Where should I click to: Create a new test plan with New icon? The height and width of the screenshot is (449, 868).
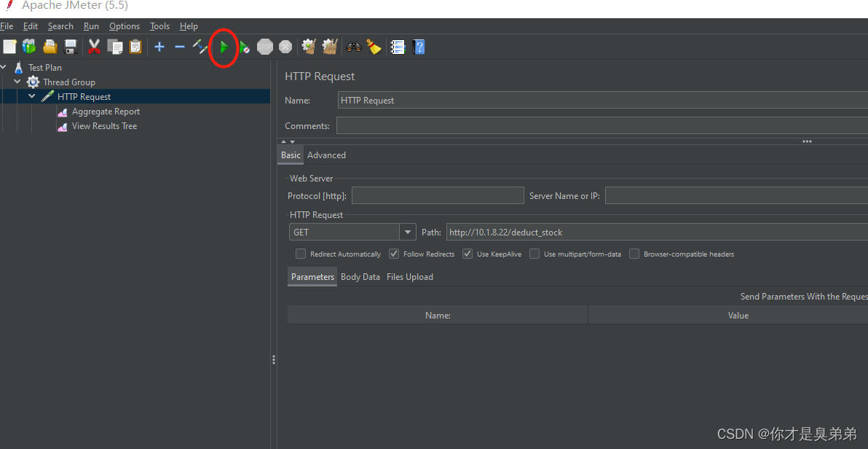[x=9, y=47]
